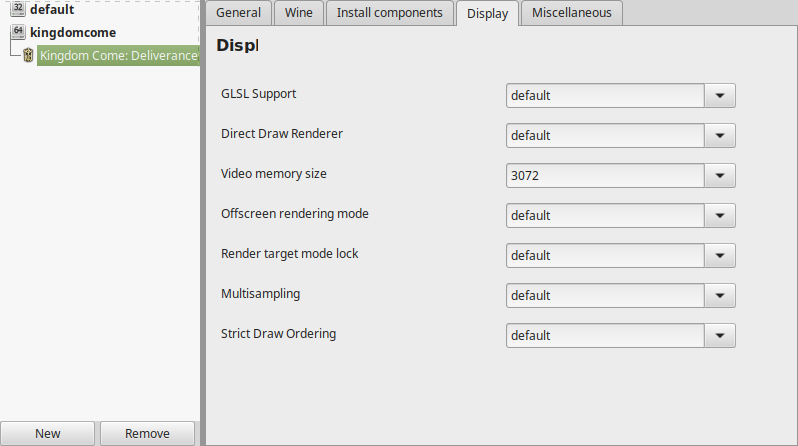Click the 32-bit icon beside default
The height and width of the screenshot is (446, 798).
tap(18, 9)
